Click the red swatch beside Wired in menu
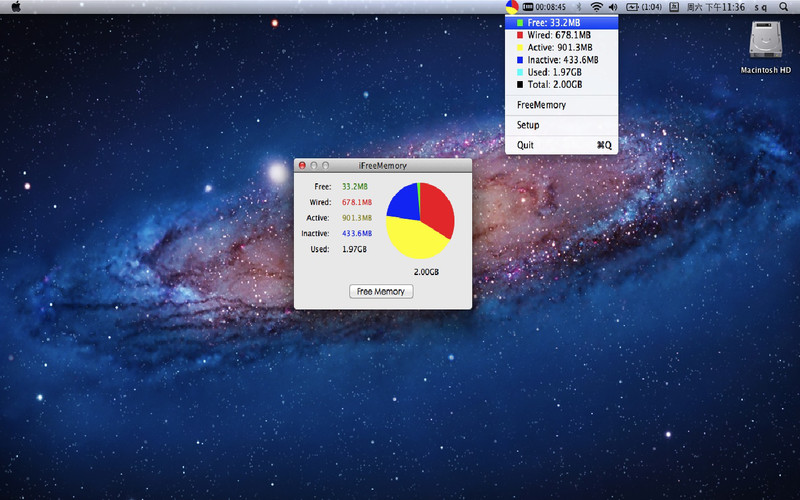Image resolution: width=800 pixels, height=500 pixels. click(x=520, y=35)
